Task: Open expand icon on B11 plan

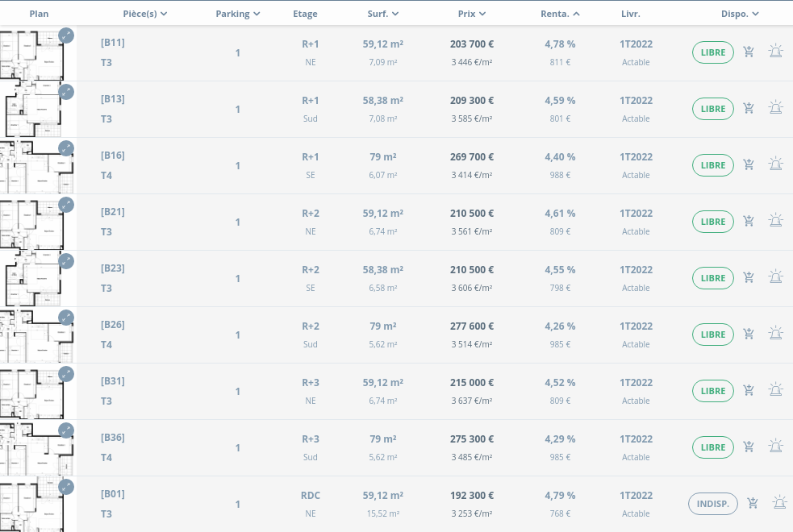Action: (66, 35)
